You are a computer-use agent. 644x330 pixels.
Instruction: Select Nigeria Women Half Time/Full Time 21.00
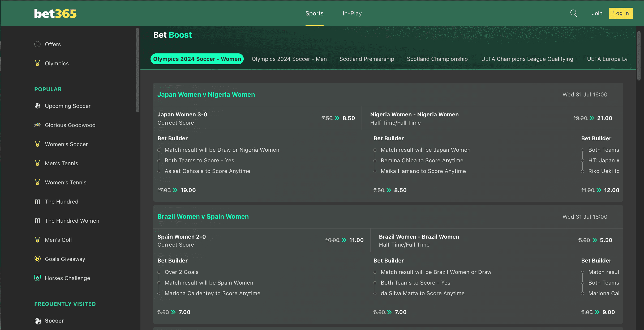click(x=492, y=118)
